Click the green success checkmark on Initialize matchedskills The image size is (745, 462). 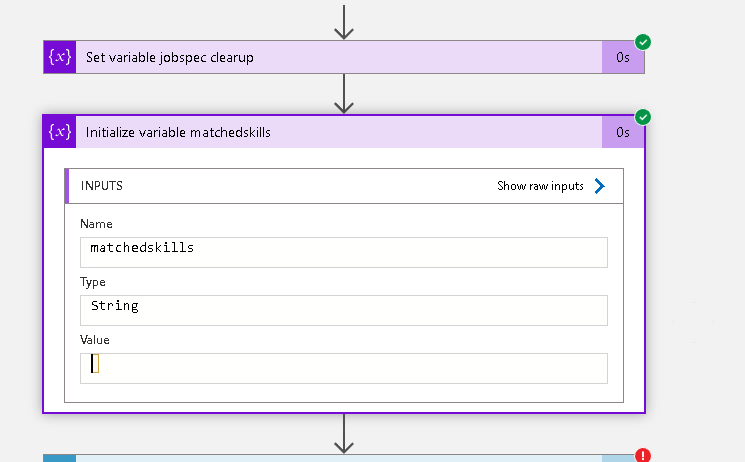click(x=643, y=117)
